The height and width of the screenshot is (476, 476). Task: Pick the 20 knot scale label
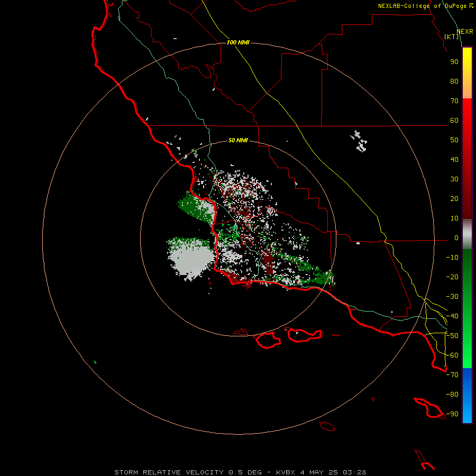pos(454,199)
